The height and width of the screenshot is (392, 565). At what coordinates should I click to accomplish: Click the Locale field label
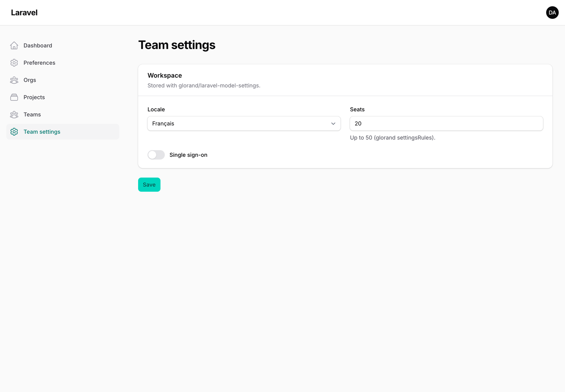[156, 109]
